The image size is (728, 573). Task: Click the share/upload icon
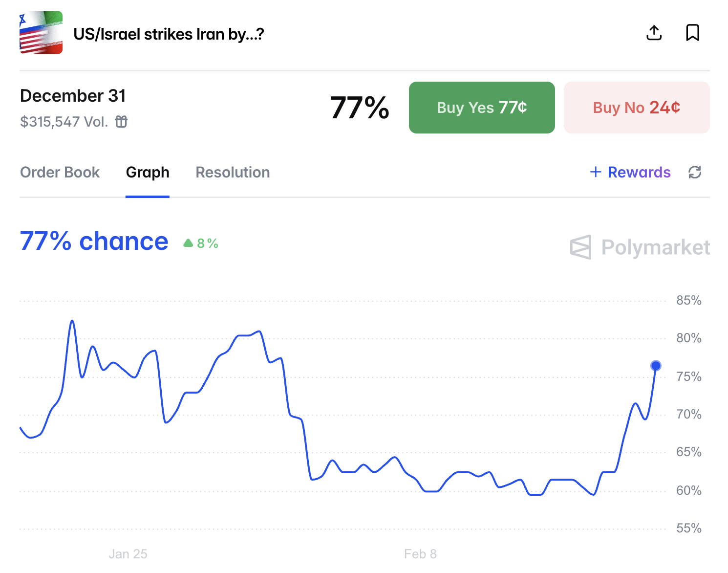point(654,33)
